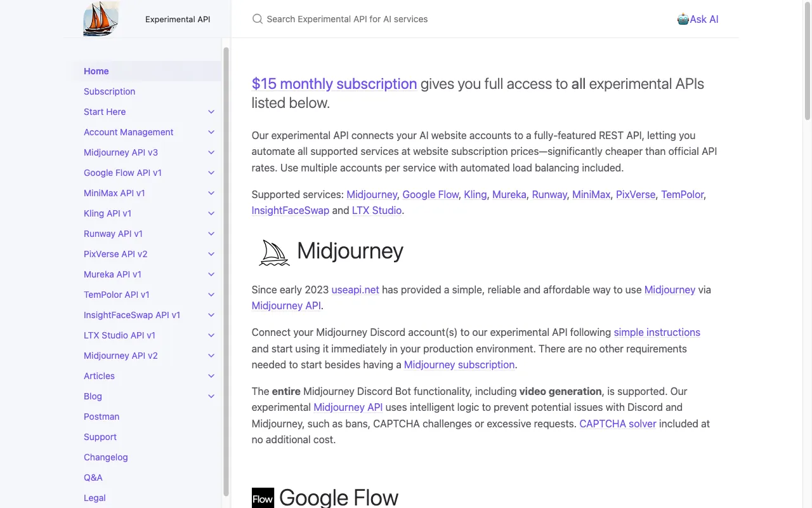Expand Midjourney API v2 chevron

pyautogui.click(x=211, y=356)
